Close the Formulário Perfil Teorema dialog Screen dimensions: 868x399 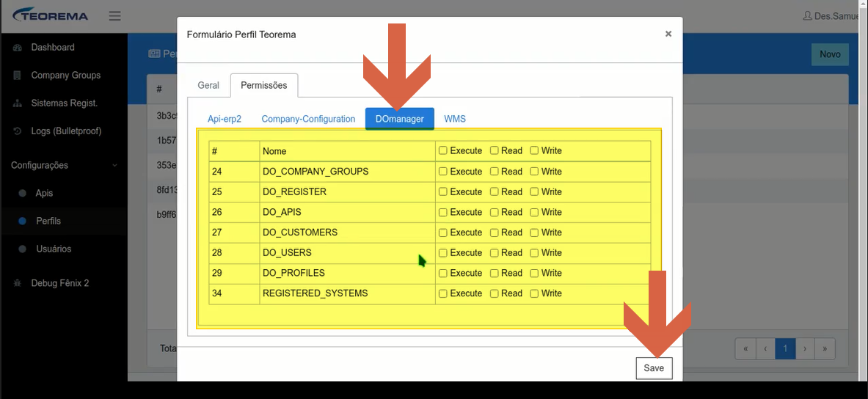click(x=668, y=34)
